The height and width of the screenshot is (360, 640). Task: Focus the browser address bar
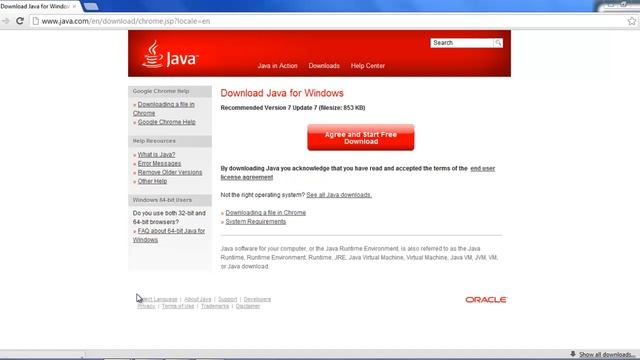(x=327, y=21)
